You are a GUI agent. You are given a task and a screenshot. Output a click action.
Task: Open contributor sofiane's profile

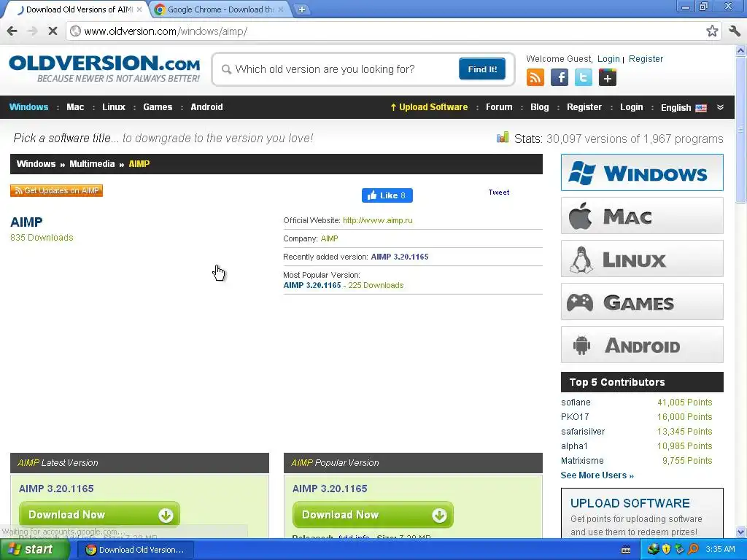(x=576, y=402)
